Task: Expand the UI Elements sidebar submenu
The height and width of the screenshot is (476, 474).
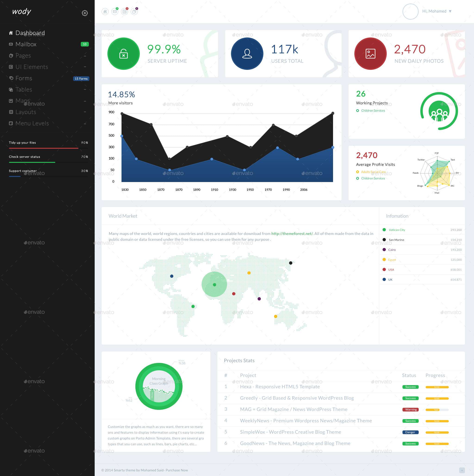Action: [31, 67]
